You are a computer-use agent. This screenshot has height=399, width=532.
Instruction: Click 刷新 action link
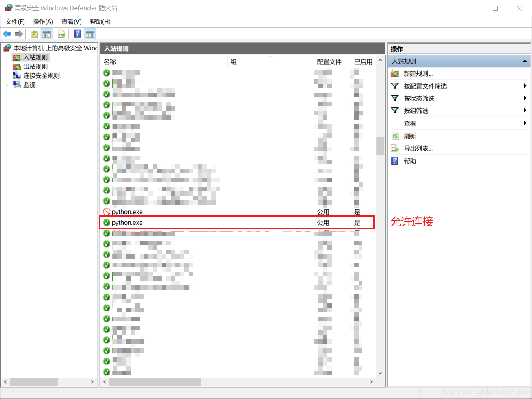(x=410, y=136)
